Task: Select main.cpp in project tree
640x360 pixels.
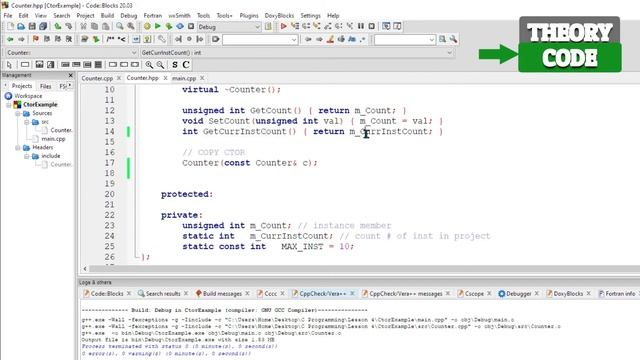Action: tap(53, 139)
